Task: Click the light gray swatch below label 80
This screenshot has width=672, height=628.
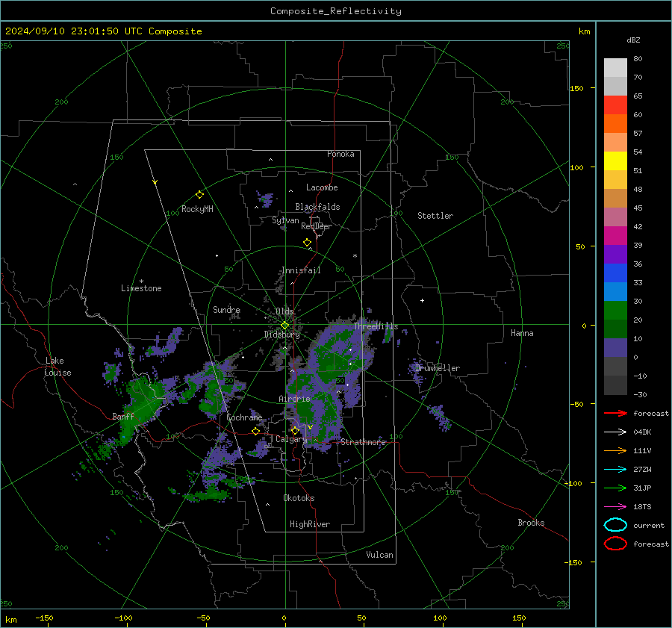Action: coord(615,67)
